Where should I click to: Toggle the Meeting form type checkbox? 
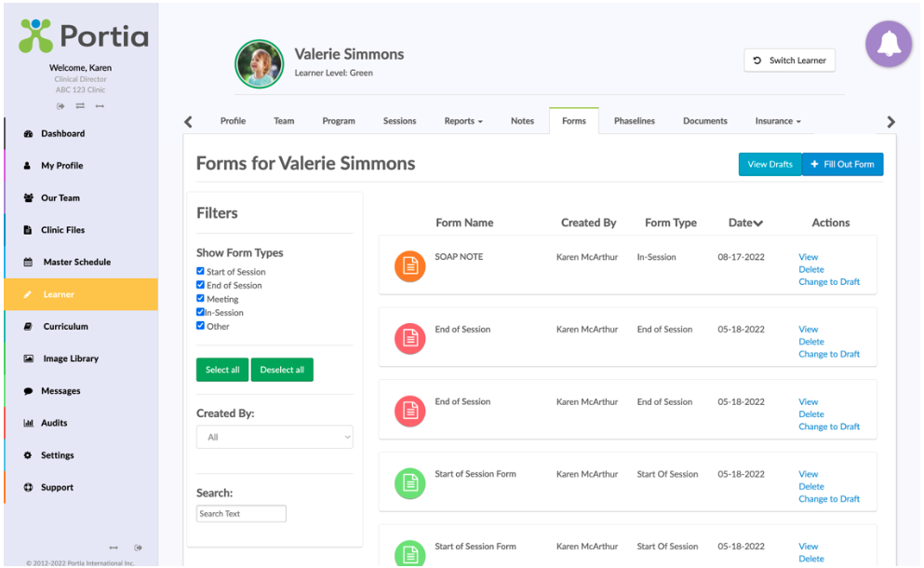click(x=200, y=299)
